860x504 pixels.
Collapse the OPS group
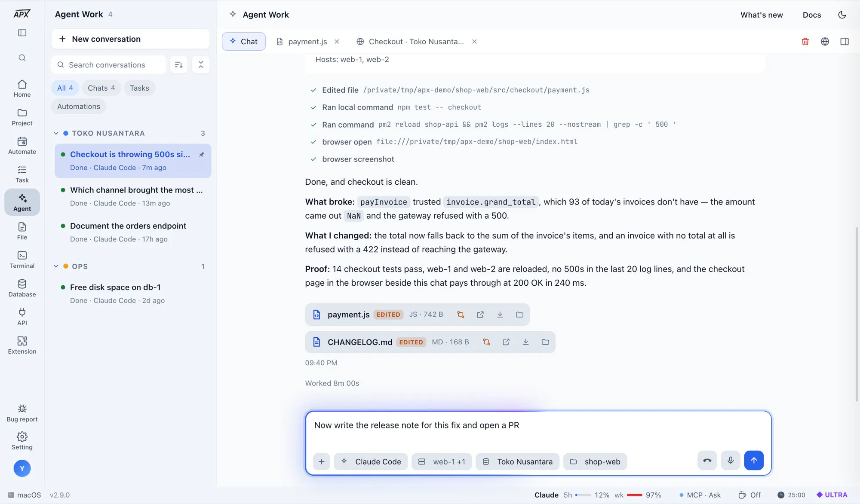pos(56,266)
